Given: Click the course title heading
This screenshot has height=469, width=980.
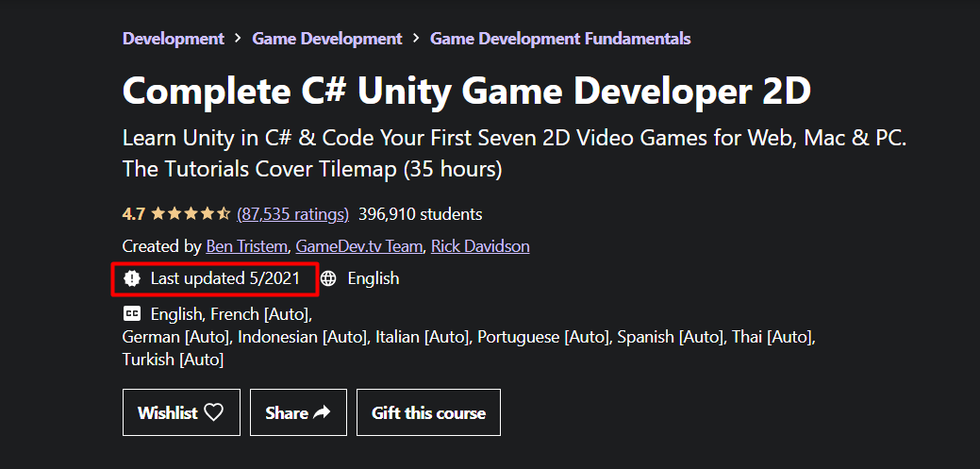Looking at the screenshot, I should pyautogui.click(x=466, y=91).
